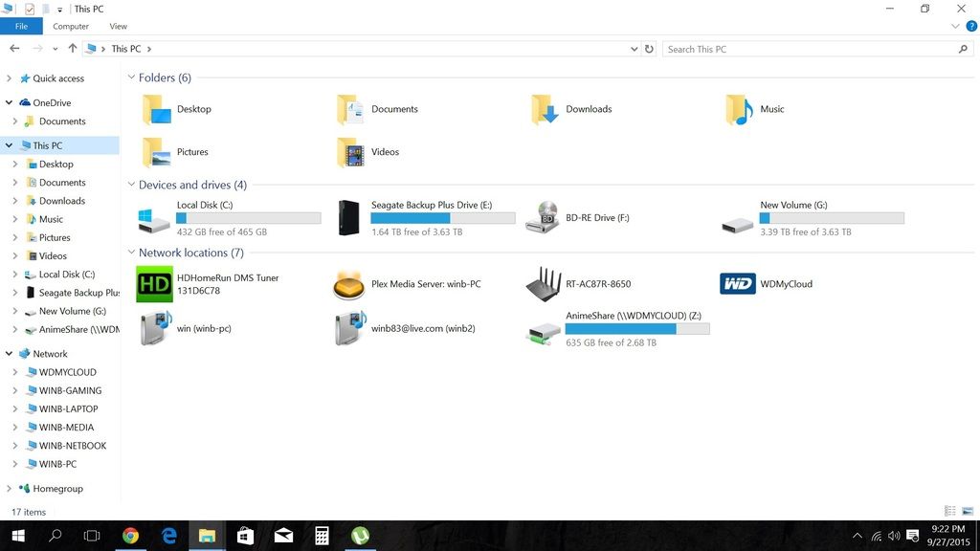Collapse the Folders (6) group

point(131,77)
